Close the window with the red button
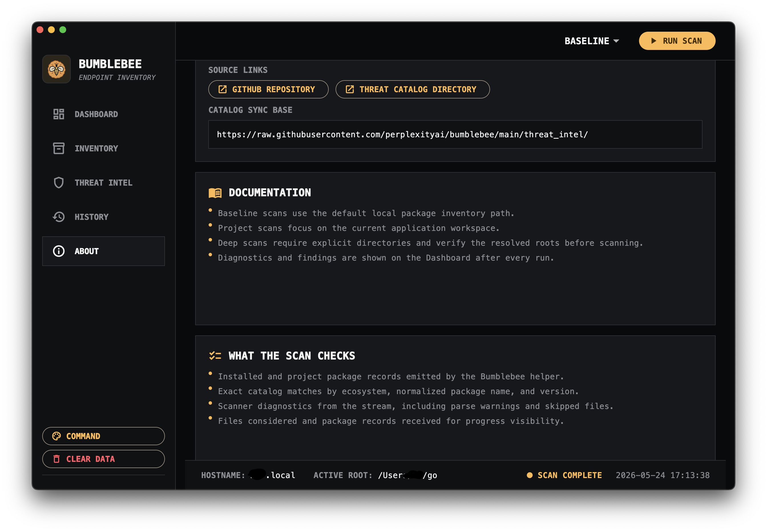This screenshot has width=767, height=532. [x=40, y=30]
